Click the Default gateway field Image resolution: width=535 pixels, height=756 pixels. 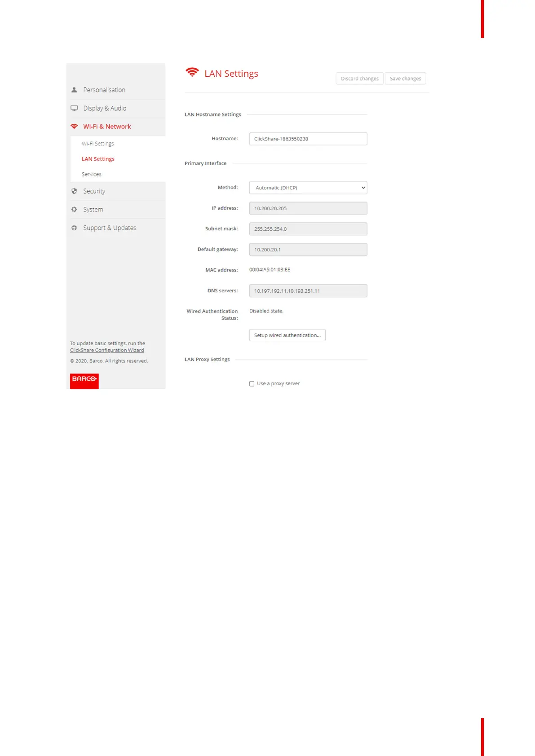(308, 250)
